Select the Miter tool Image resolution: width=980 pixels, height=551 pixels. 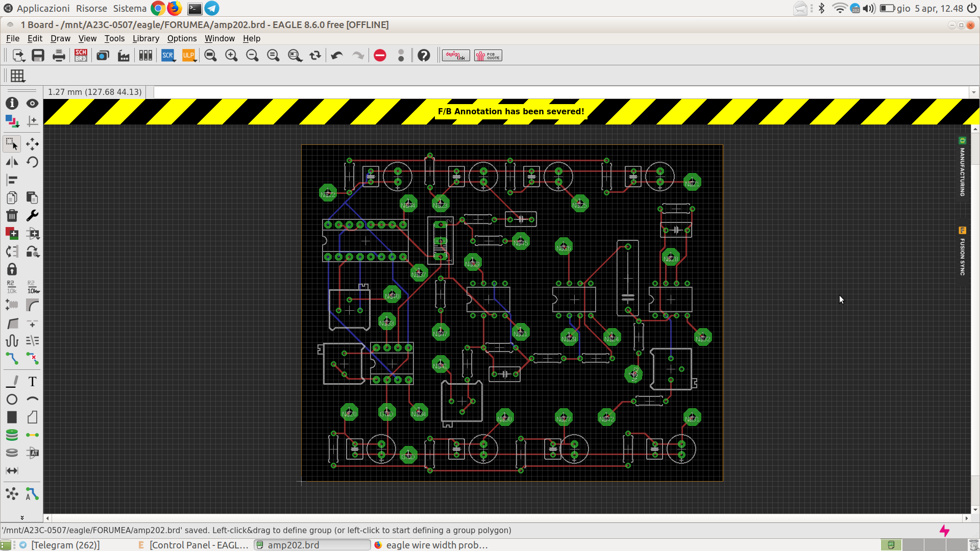32,305
